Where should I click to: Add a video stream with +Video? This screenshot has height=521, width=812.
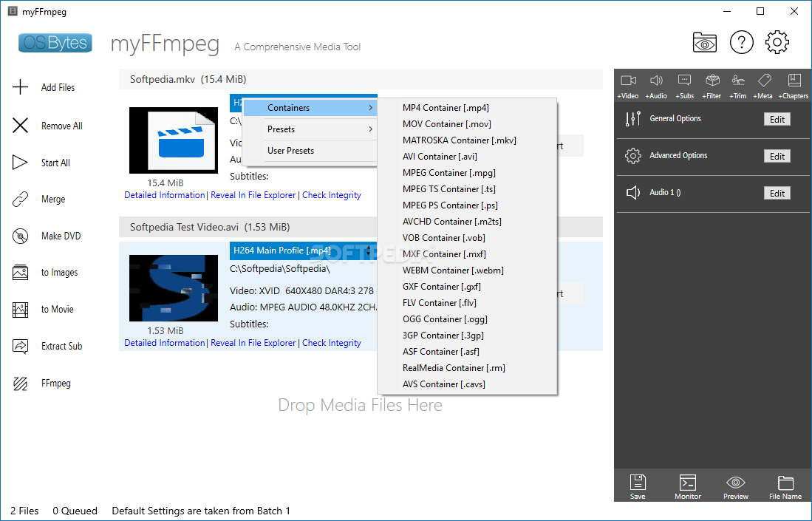(628, 86)
